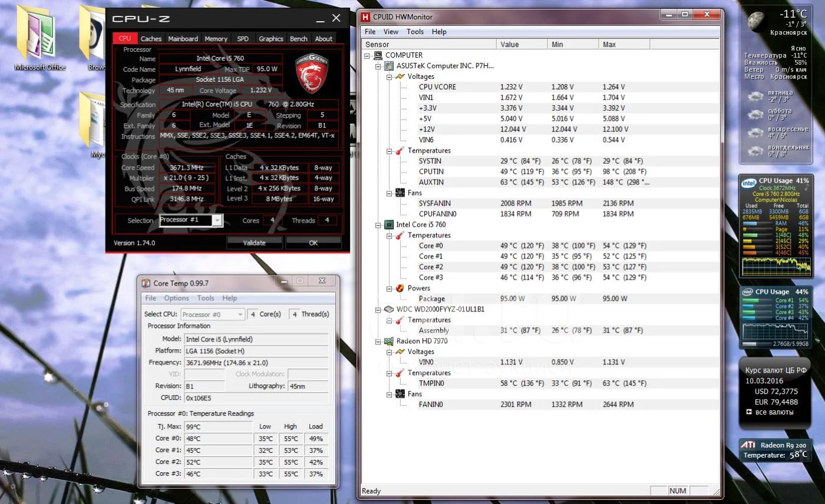Click the Friday forecast cloud icon
This screenshot has width=825, height=504.
[755, 97]
